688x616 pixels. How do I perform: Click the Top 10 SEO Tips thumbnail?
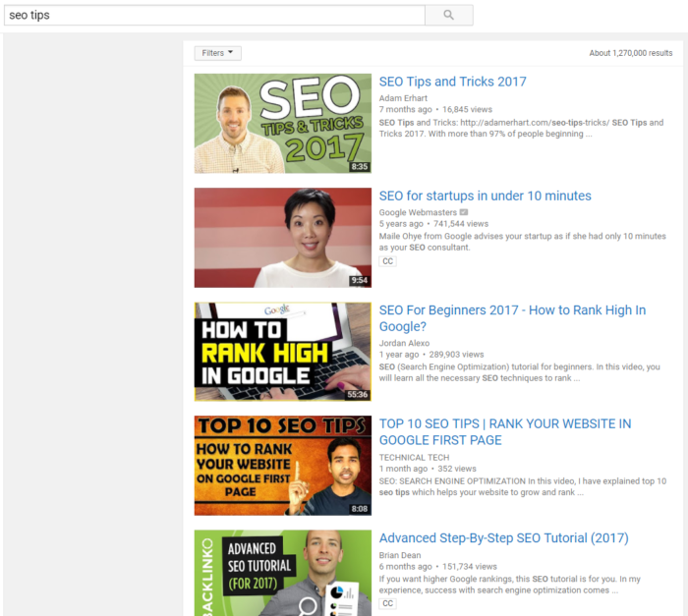(x=283, y=466)
